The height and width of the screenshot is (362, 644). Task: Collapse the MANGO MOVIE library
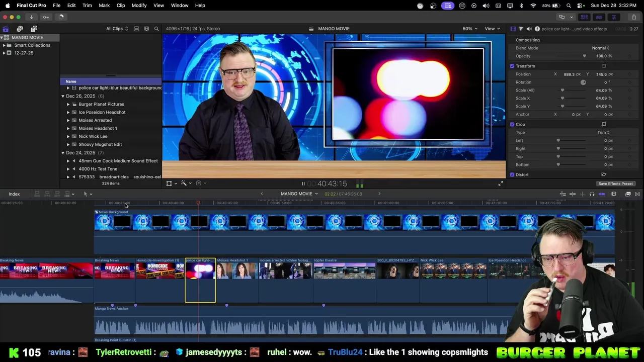[3, 38]
